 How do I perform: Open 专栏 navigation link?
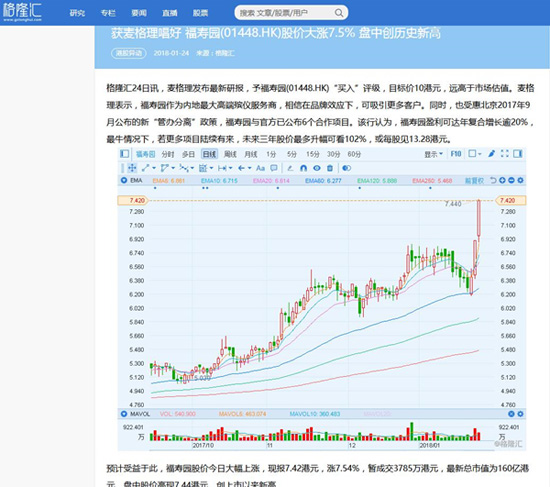pyautogui.click(x=108, y=13)
